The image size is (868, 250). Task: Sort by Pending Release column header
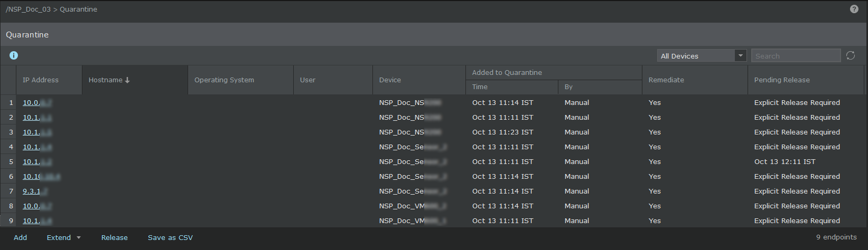coord(782,80)
